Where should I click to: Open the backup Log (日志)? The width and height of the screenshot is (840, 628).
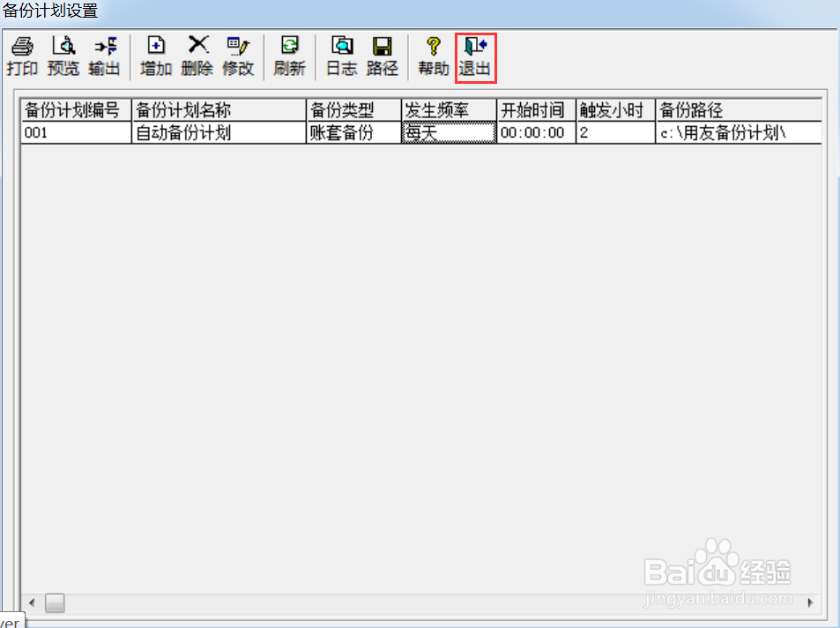coord(342,56)
